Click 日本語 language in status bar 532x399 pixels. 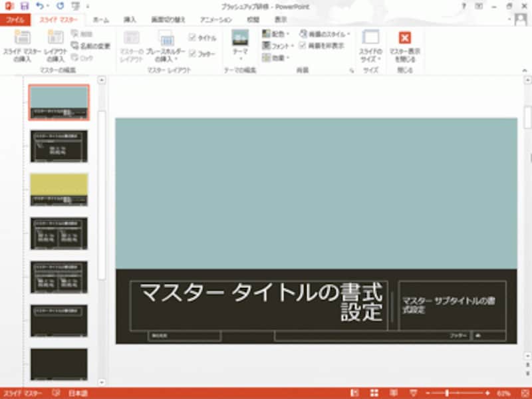78,393
